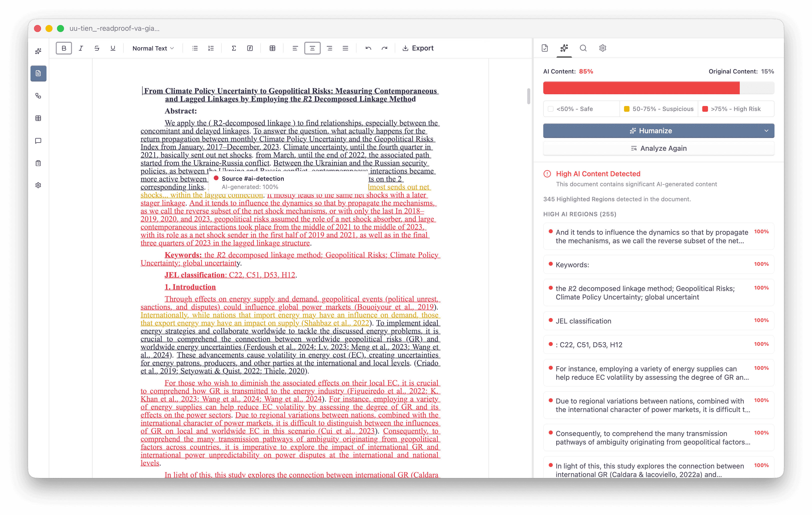Image resolution: width=812 pixels, height=515 pixels.
Task: Align text right
Action: pos(329,48)
